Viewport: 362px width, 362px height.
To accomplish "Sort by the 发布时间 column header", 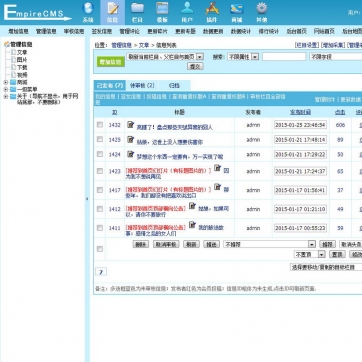I will [300, 112].
